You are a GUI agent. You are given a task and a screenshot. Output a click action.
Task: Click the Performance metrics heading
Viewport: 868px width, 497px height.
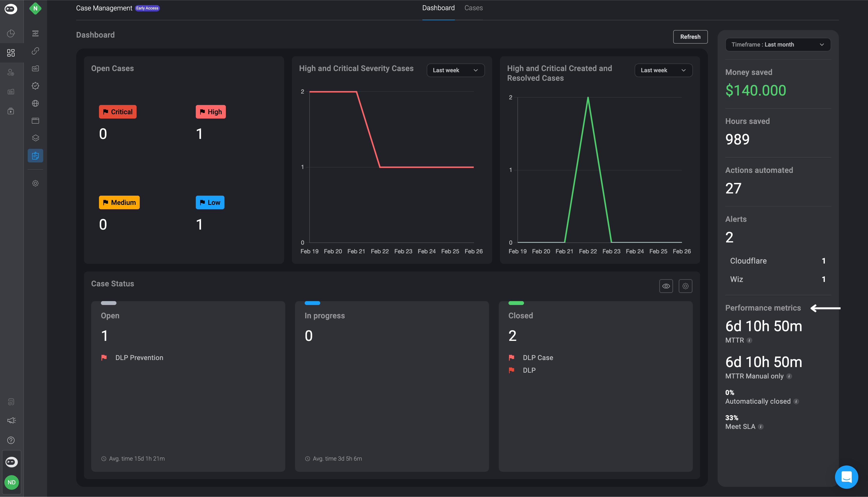pos(763,308)
